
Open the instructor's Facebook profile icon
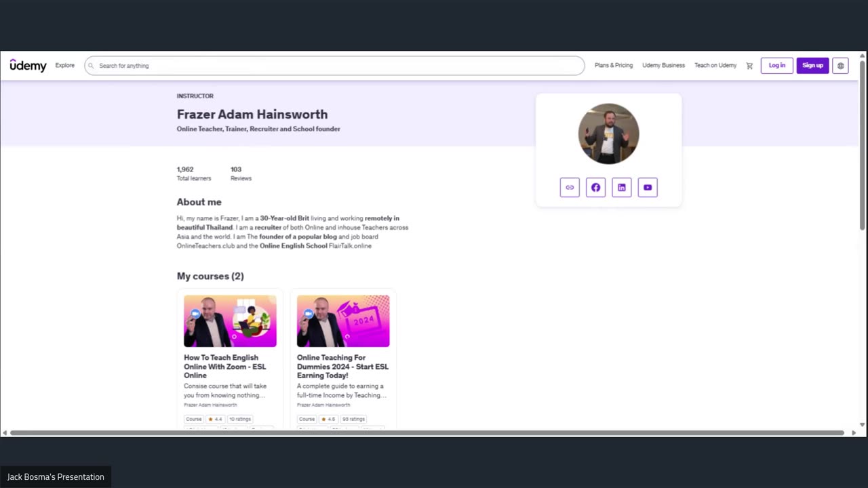pos(595,188)
